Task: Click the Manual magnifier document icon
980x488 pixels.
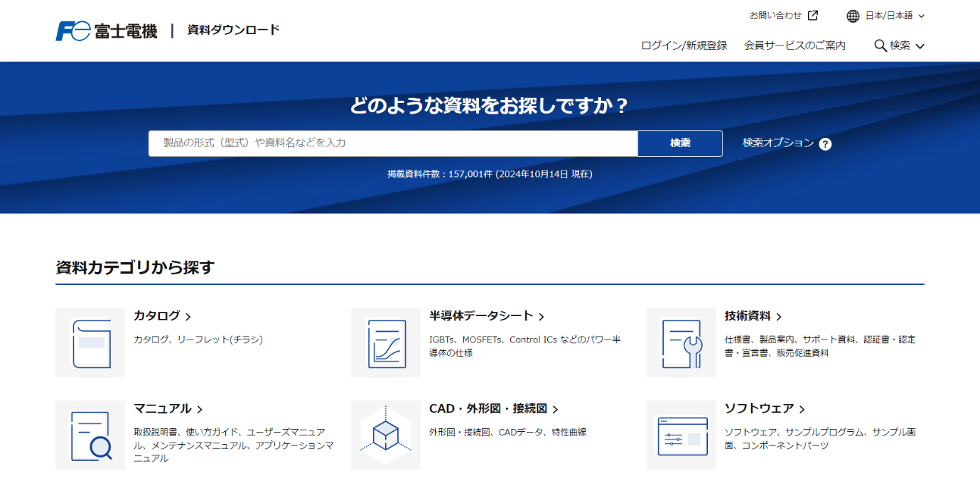Action: 90,435
